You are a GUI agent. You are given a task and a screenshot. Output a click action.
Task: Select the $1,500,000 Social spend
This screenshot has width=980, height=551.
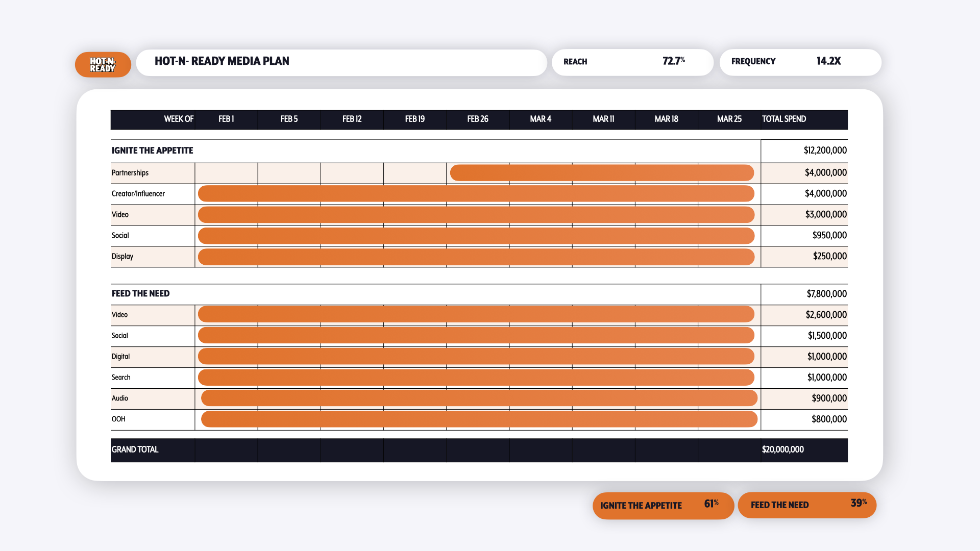(x=827, y=336)
